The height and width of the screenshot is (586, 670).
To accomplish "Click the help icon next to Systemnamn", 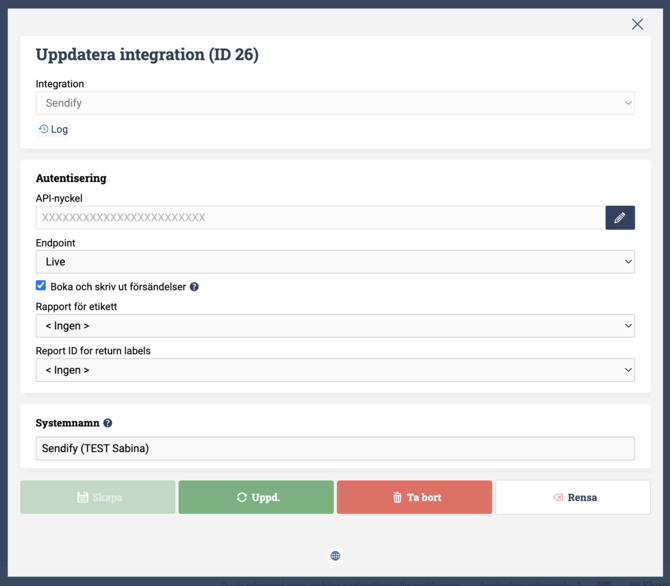I will click(108, 423).
